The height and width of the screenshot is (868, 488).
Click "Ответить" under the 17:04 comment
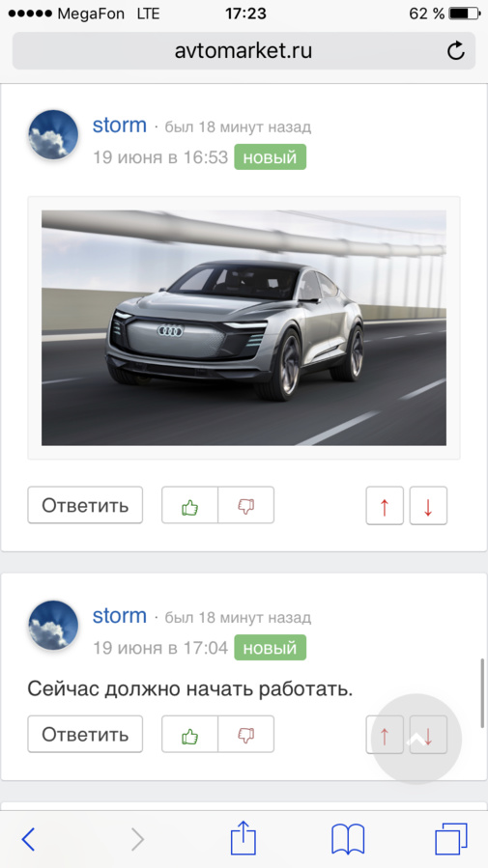(85, 734)
